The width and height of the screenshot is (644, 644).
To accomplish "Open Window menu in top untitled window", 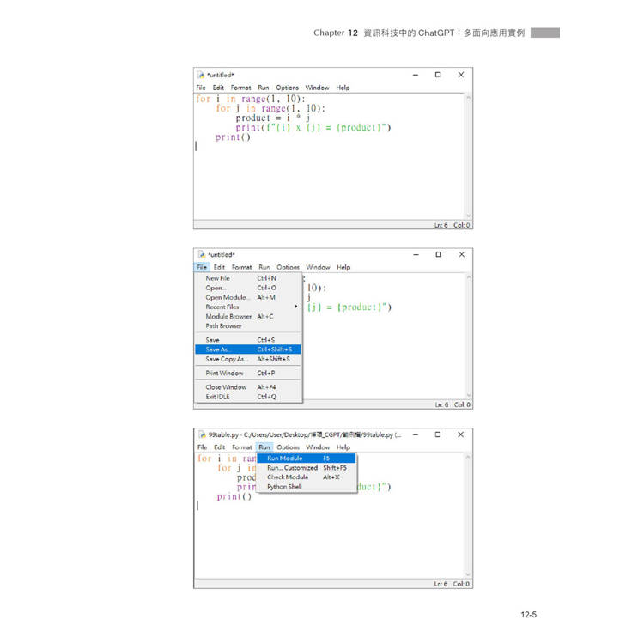I will click(x=317, y=88).
